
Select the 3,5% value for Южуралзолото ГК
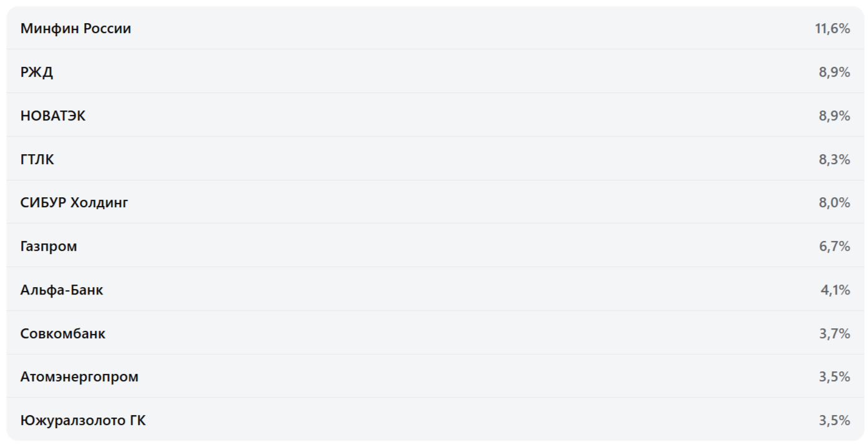[x=834, y=420]
